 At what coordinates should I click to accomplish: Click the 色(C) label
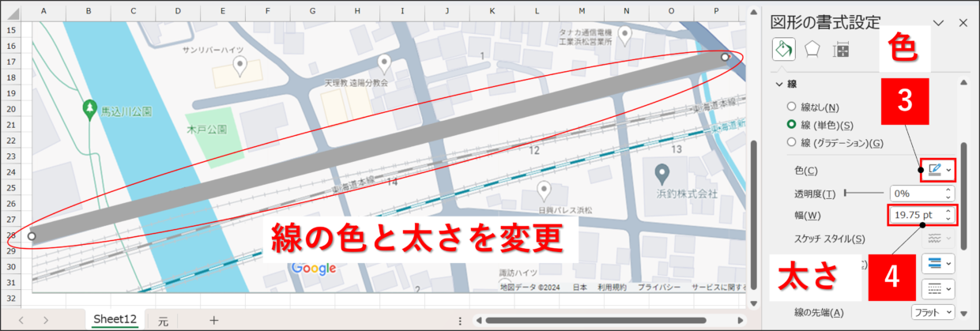pos(806,170)
